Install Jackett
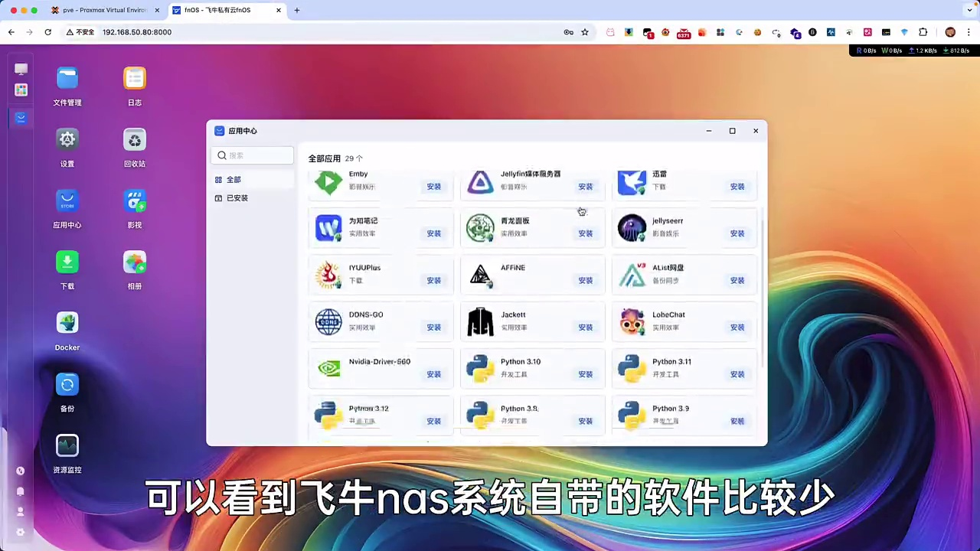This screenshot has width=980, height=551. pyautogui.click(x=586, y=327)
